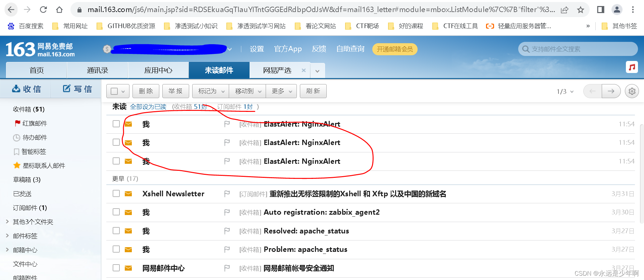
Task: Open the 百度搜索 bookmark
Action: click(x=26, y=26)
